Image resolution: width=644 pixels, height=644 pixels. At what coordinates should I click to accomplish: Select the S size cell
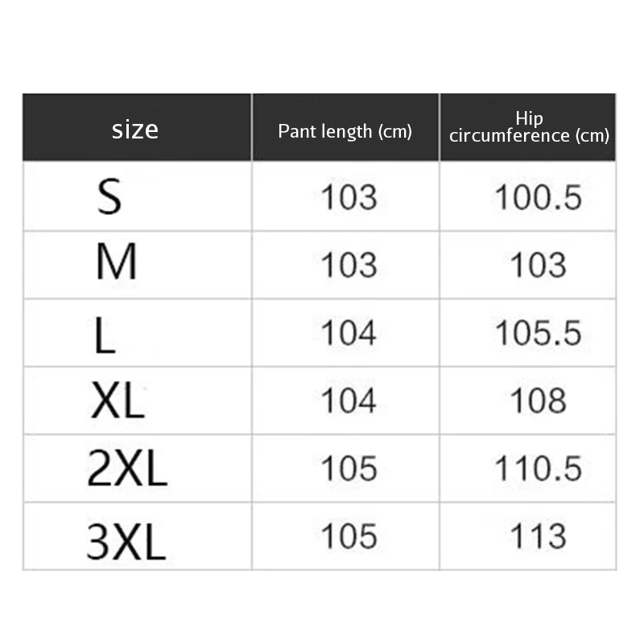[109, 197]
